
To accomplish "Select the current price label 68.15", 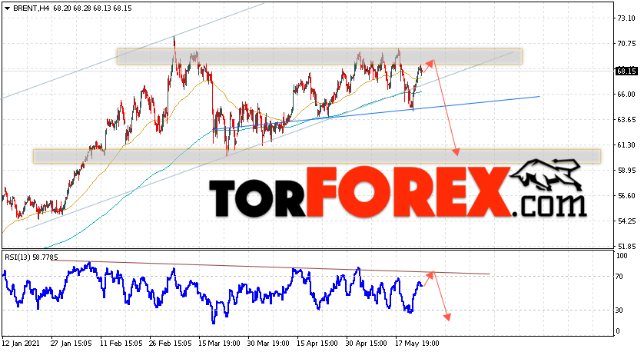I will (x=626, y=71).
